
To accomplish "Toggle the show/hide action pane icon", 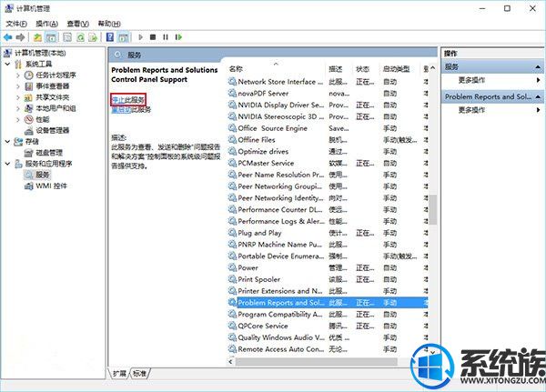I will [123, 37].
